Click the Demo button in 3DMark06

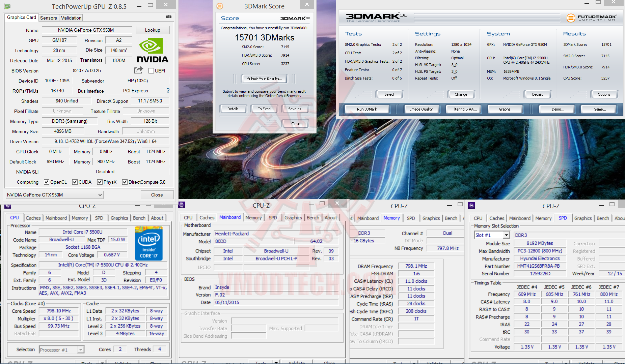point(558,109)
